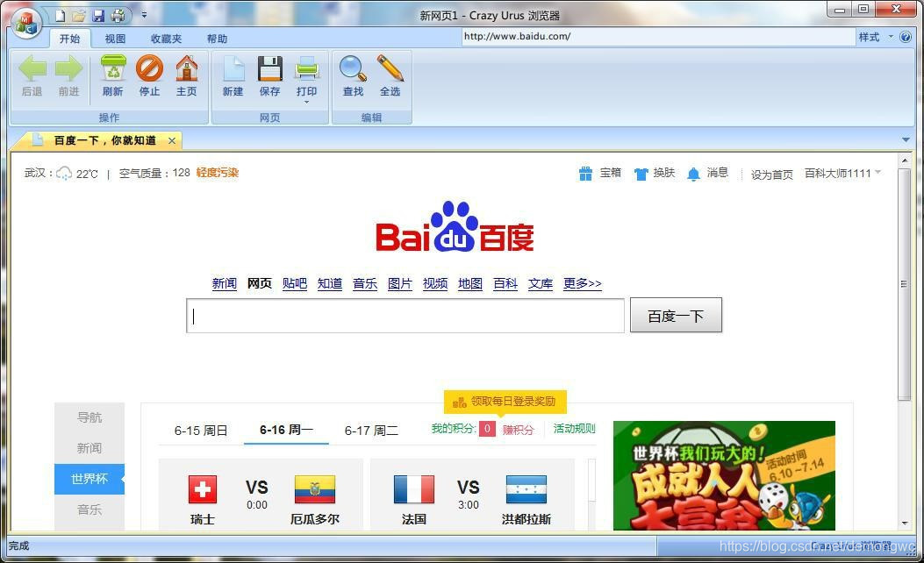Click quick access new document icon
Screen dimensions: 924x563
pos(60,15)
